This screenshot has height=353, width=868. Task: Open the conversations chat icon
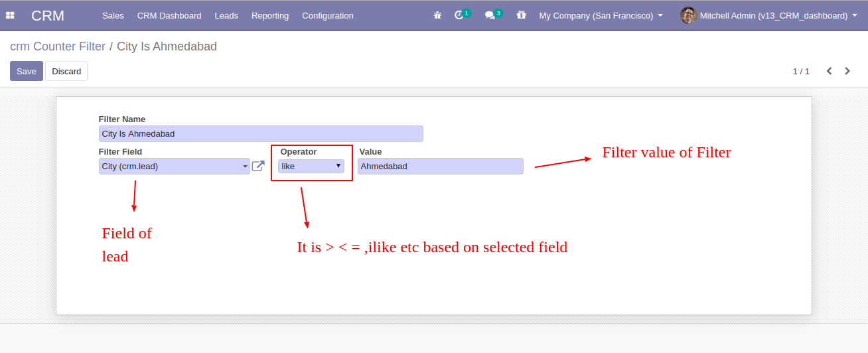490,15
